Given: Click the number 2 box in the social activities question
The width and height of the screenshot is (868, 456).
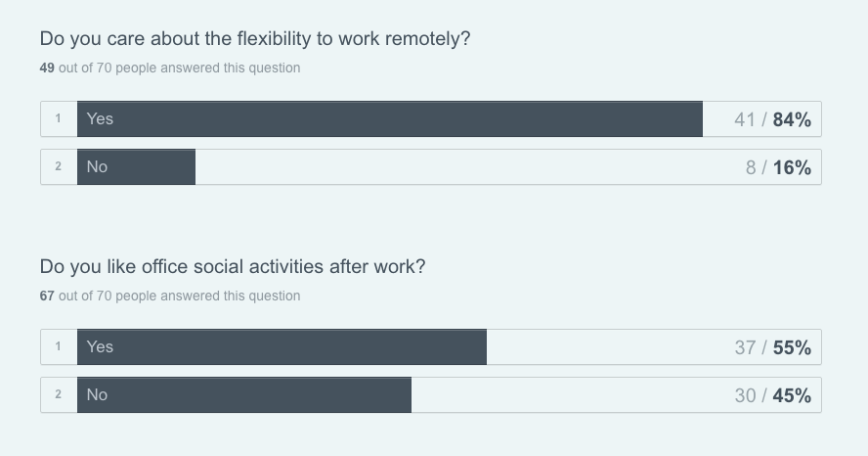Looking at the screenshot, I should click(59, 394).
